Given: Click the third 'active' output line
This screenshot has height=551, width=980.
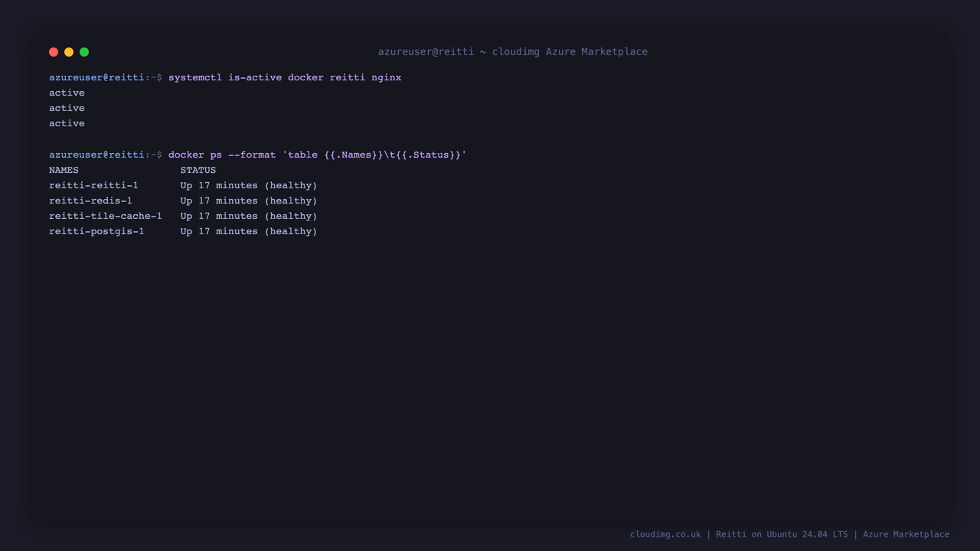Looking at the screenshot, I should pyautogui.click(x=67, y=123).
